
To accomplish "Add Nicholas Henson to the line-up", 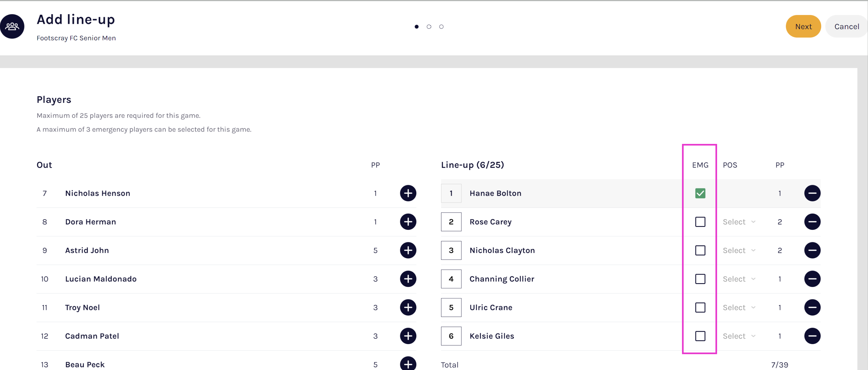I will point(408,193).
